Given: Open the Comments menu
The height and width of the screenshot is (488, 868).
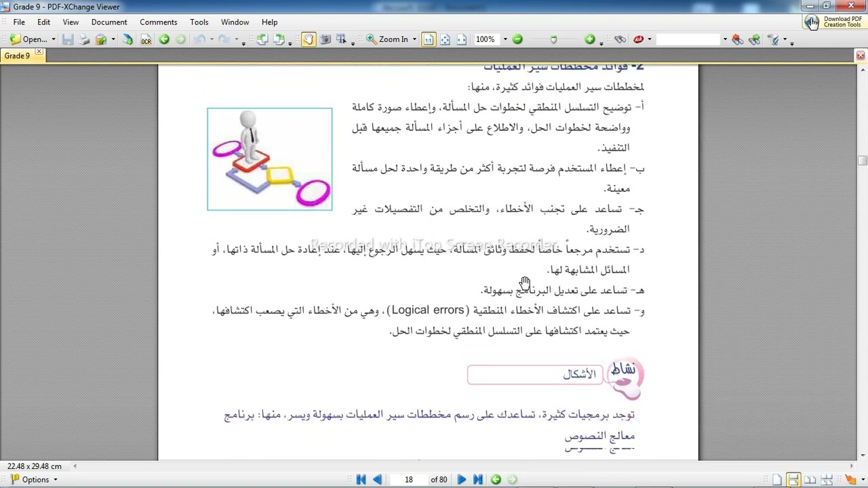Looking at the screenshot, I should [x=159, y=22].
